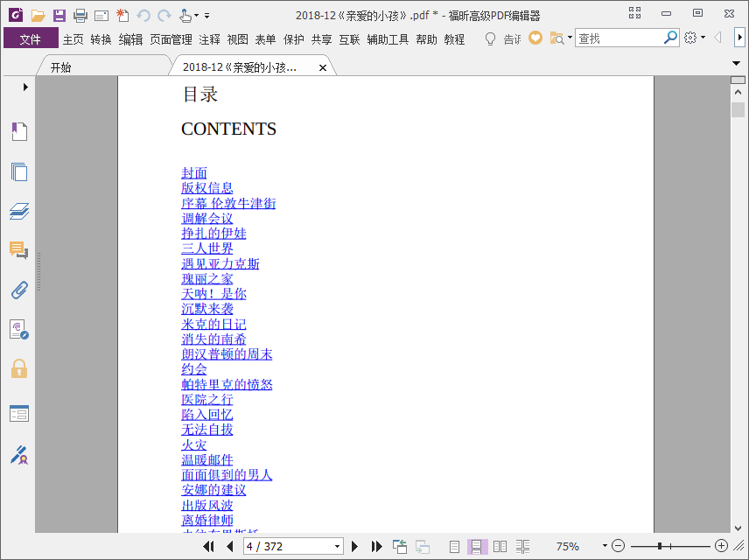749x560 pixels.
Task: Switch to the 转换 ribbon tab
Action: (101, 39)
